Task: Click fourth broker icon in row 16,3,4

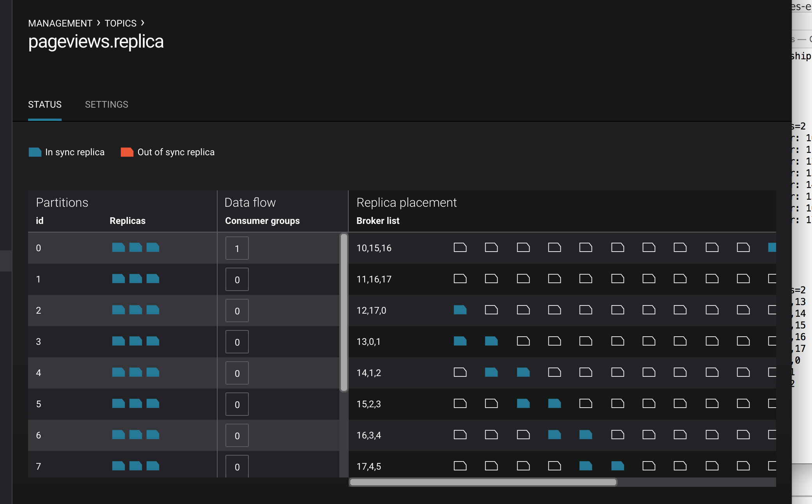Action: 555,435
